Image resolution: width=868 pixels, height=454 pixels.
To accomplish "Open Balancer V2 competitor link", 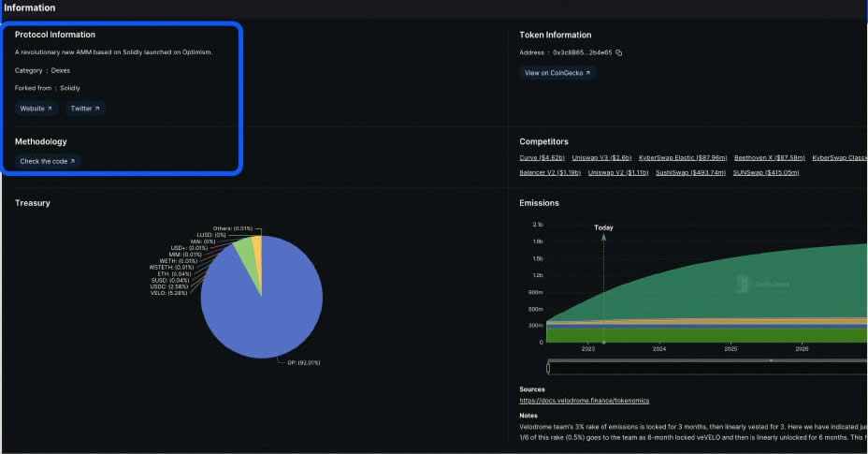I will pyautogui.click(x=550, y=173).
